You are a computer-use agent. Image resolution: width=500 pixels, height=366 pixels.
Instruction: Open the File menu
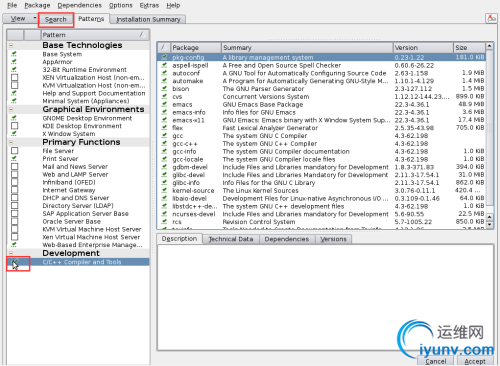point(12,5)
